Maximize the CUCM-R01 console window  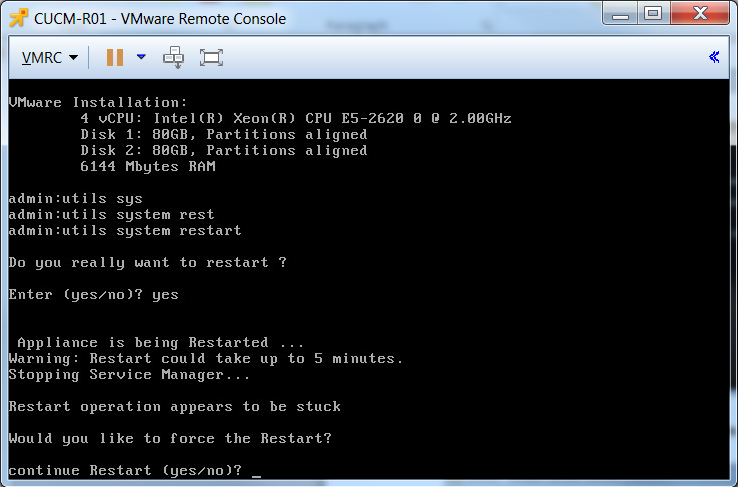point(653,13)
